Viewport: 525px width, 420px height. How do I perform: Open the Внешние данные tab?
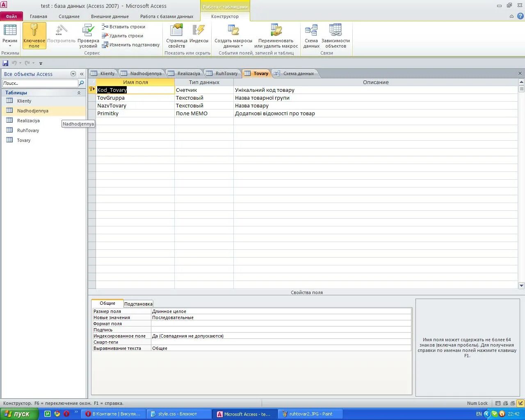pos(110,16)
